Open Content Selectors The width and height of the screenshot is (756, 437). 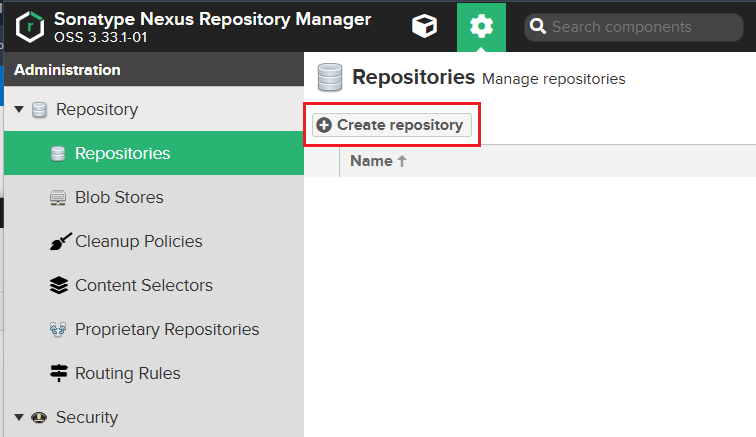pos(154,285)
